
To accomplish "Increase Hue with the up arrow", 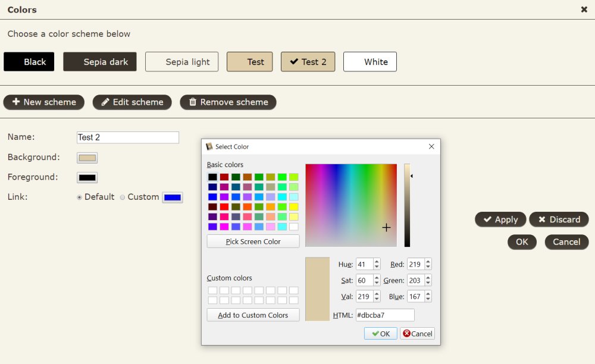I will [x=377, y=262].
